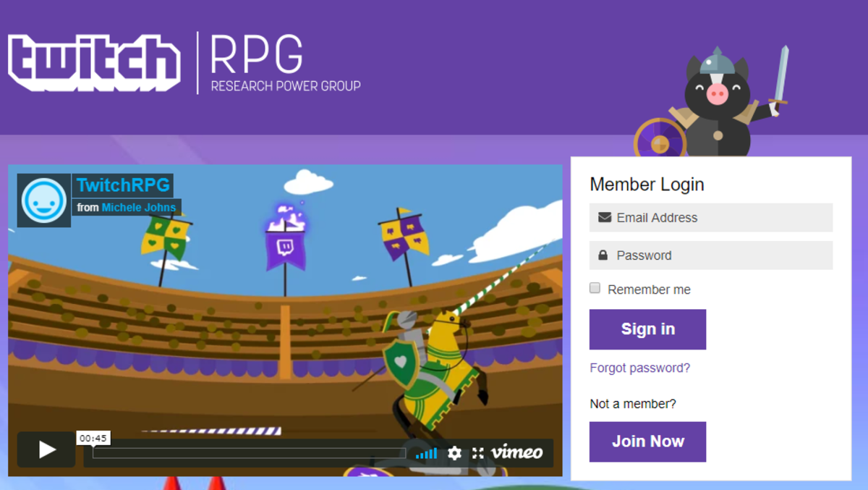868x490 pixels.
Task: Play the TwitchRPG video
Action: tap(46, 449)
